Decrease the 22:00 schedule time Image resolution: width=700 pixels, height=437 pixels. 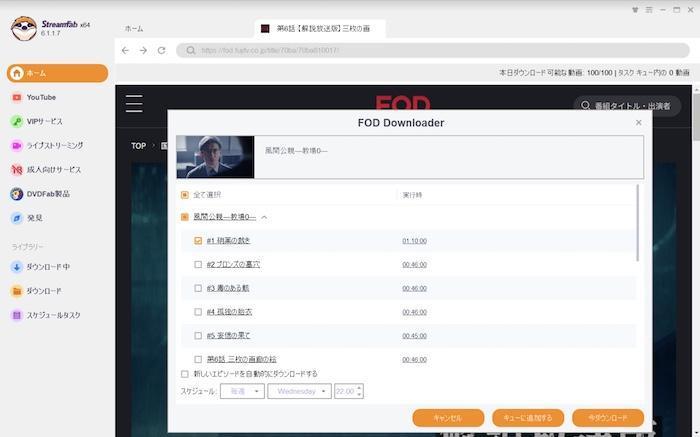point(359,395)
